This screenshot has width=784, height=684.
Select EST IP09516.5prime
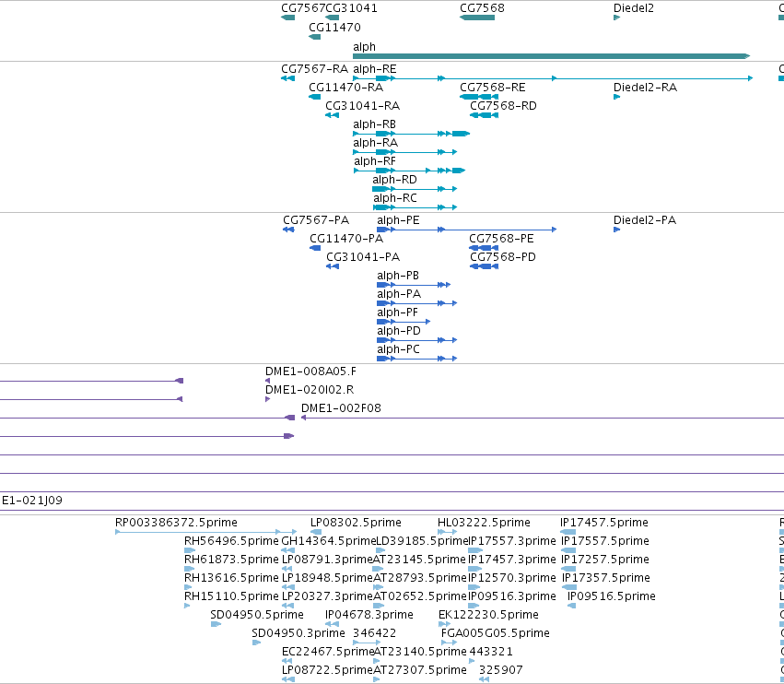coord(571,606)
